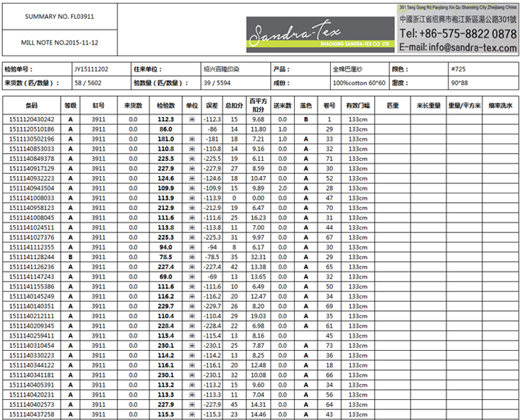Select composition value 100%cotton 60*60
The image size is (520, 420).
pos(359,83)
